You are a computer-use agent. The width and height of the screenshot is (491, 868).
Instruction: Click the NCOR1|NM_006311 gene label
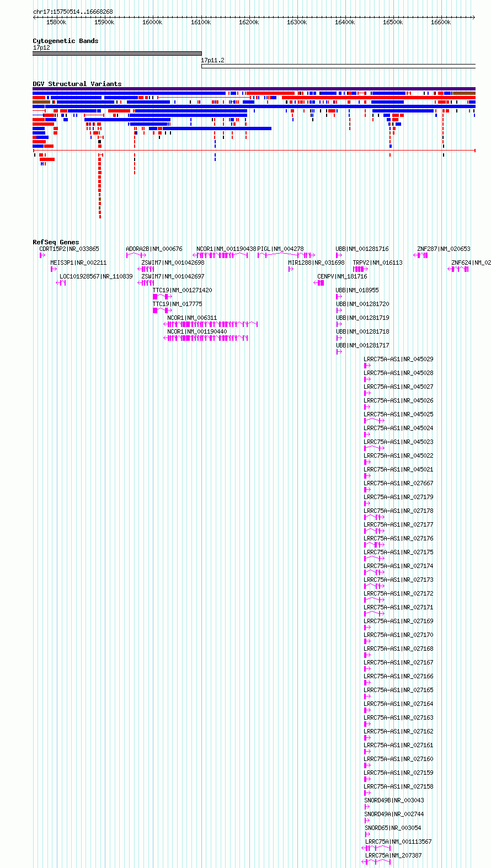pyautogui.click(x=192, y=318)
